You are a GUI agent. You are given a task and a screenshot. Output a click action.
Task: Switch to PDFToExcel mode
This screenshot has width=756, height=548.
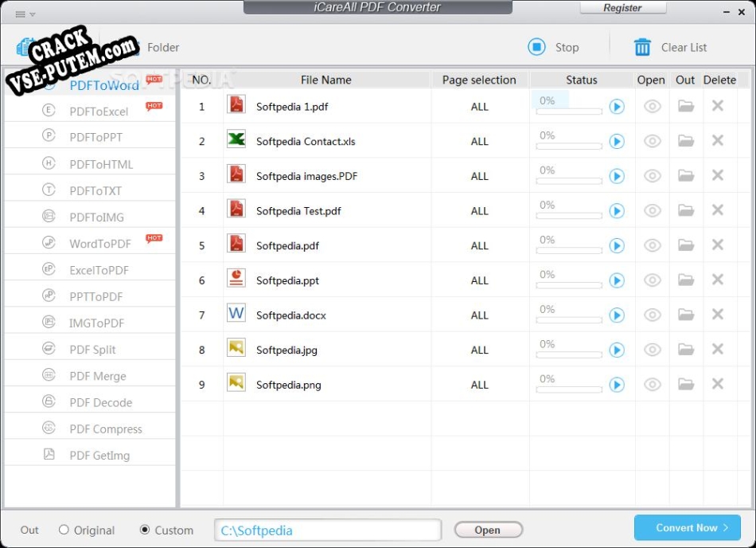tap(90, 111)
